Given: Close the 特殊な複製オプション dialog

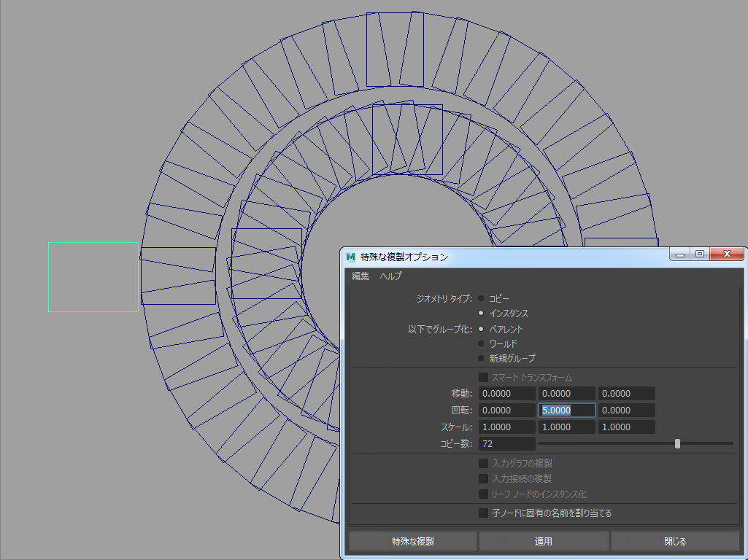Looking at the screenshot, I should coord(727,254).
